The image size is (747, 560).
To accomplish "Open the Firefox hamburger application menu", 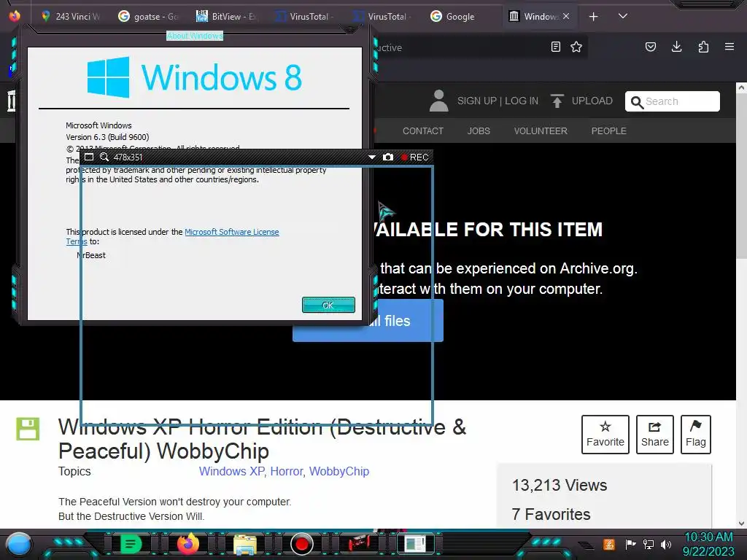I will click(x=729, y=46).
